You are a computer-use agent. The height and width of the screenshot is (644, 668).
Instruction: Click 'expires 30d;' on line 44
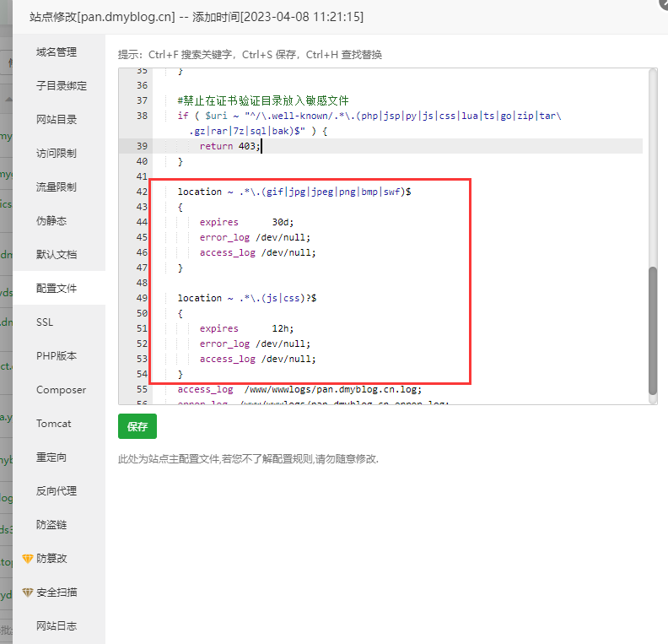tap(246, 222)
